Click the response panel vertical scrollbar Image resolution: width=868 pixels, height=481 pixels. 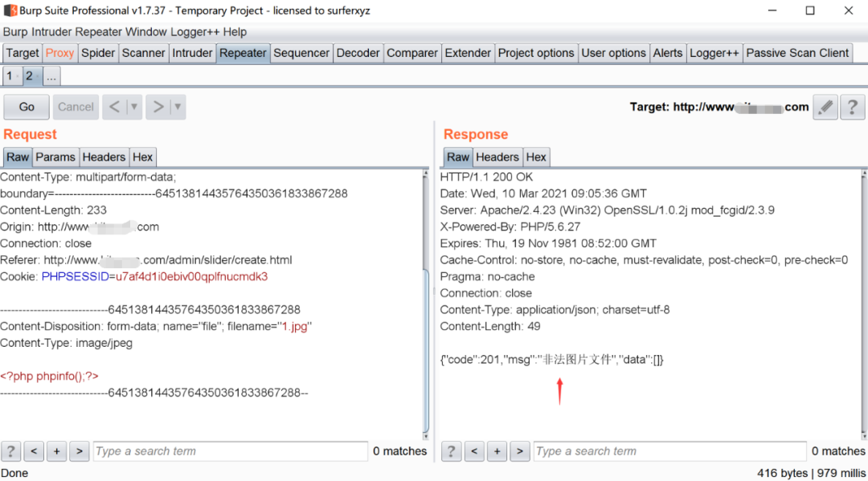click(x=864, y=304)
